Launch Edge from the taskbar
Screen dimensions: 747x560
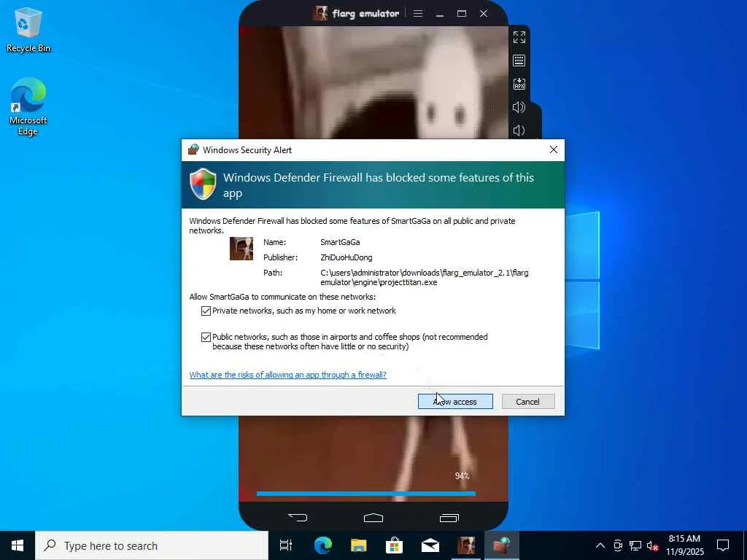pyautogui.click(x=323, y=545)
